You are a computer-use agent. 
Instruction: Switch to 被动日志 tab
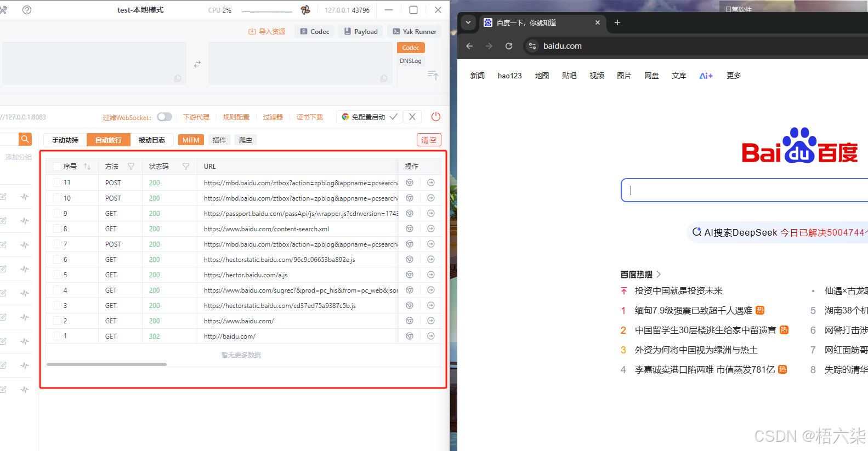(152, 140)
